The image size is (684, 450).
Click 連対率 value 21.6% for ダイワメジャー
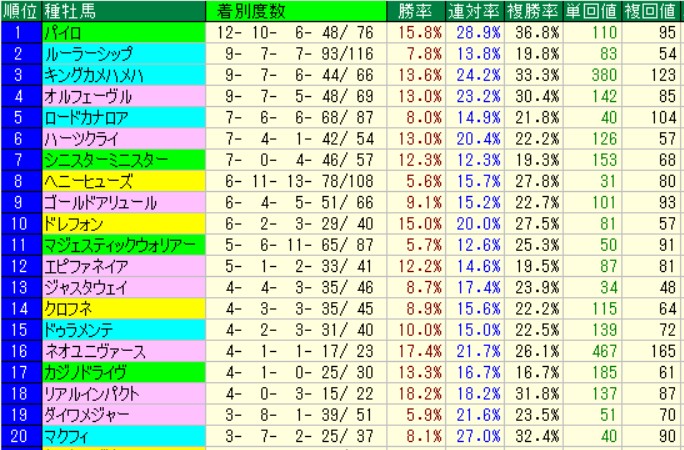click(x=479, y=415)
